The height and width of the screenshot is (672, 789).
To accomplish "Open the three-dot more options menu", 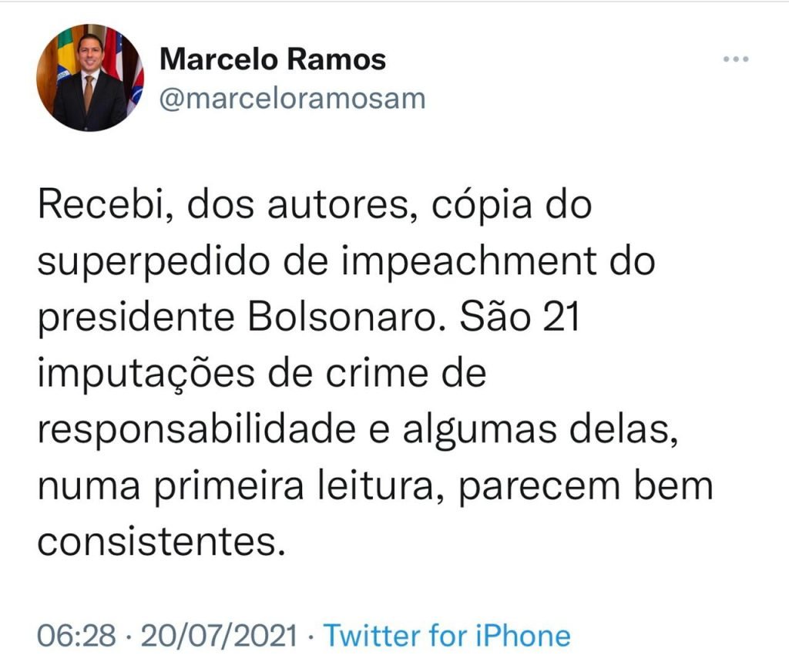I will [x=736, y=59].
